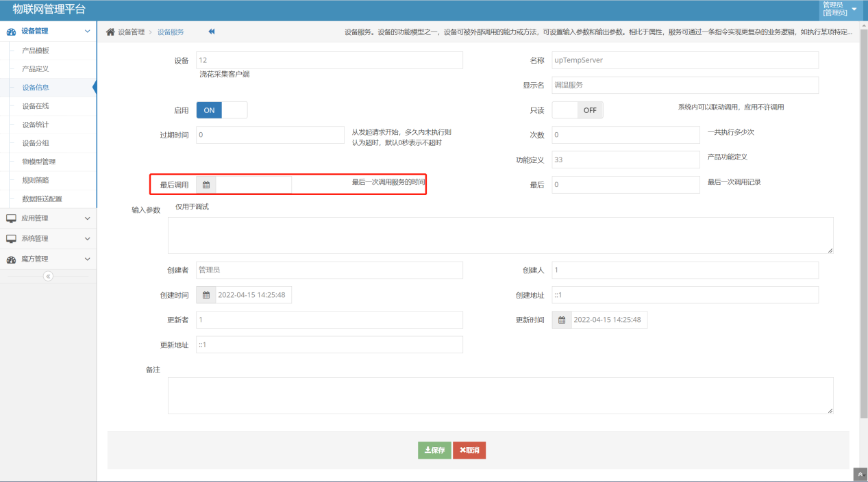Click the 次数 input field

point(625,135)
